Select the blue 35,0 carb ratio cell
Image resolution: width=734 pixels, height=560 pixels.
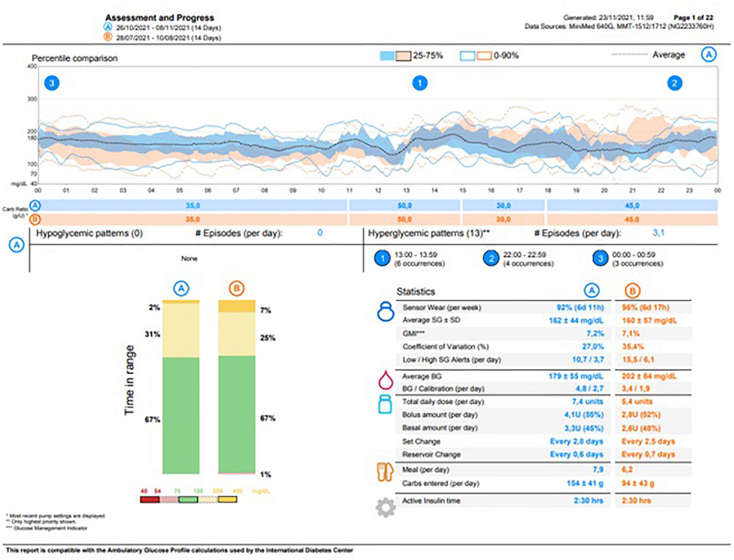pyautogui.click(x=193, y=205)
